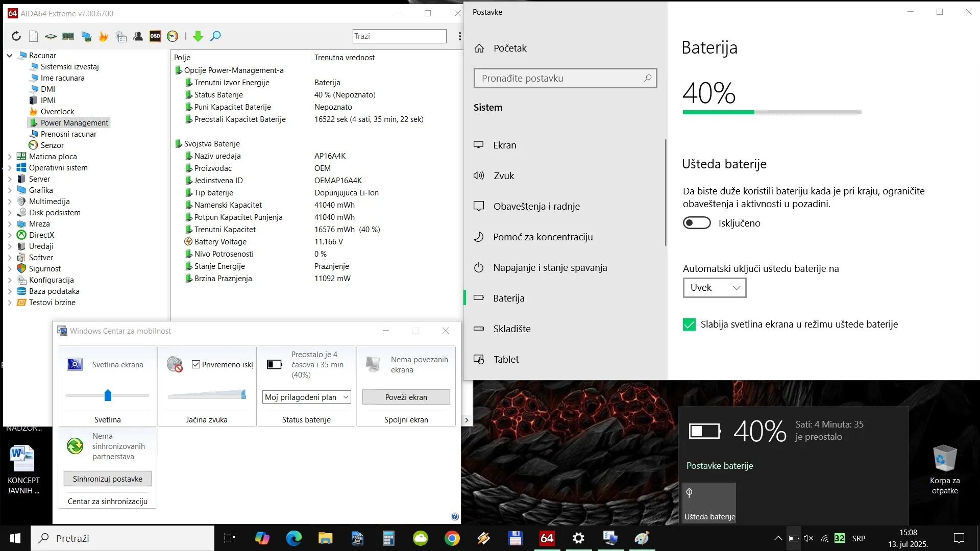Uncheck the Privremeno isključi sound checkbox
This screenshot has width=980, height=551.
tap(196, 364)
